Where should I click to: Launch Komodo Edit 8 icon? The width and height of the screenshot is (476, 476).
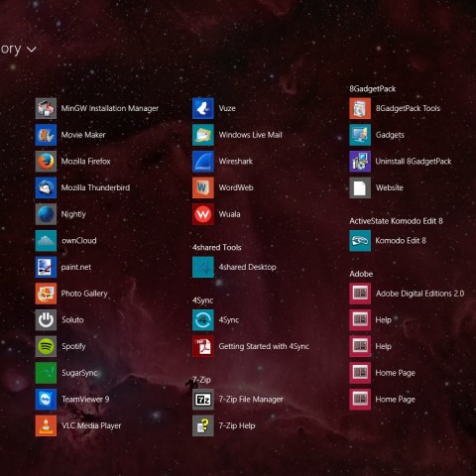click(x=360, y=241)
